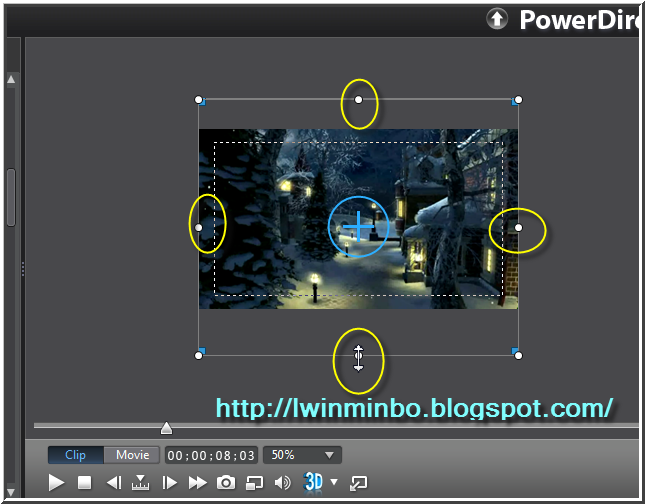
Task: Stop playback with the Stop button
Action: coord(84,483)
